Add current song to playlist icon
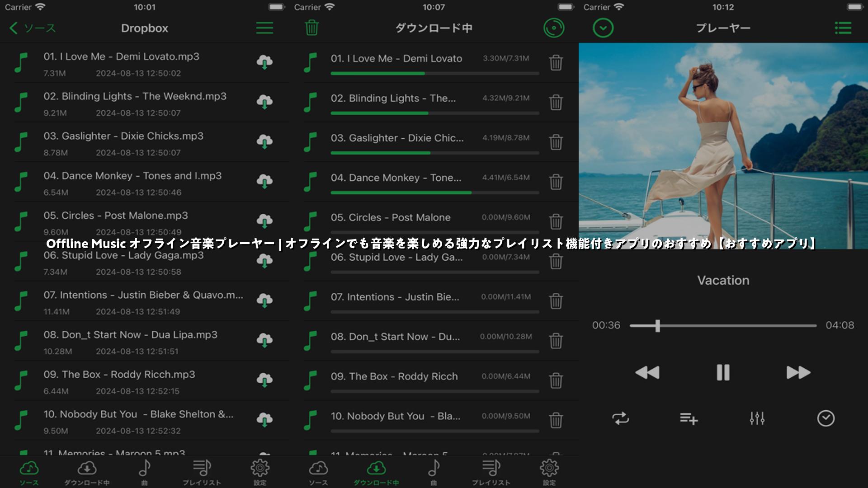The width and height of the screenshot is (868, 488). coord(689,418)
